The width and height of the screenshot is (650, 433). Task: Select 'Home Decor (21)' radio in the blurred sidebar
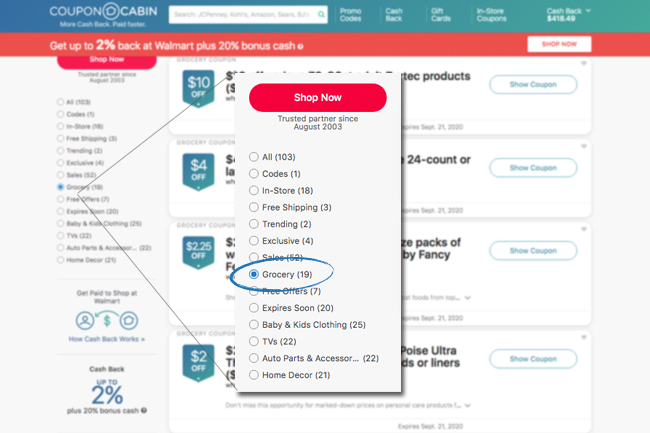click(61, 260)
